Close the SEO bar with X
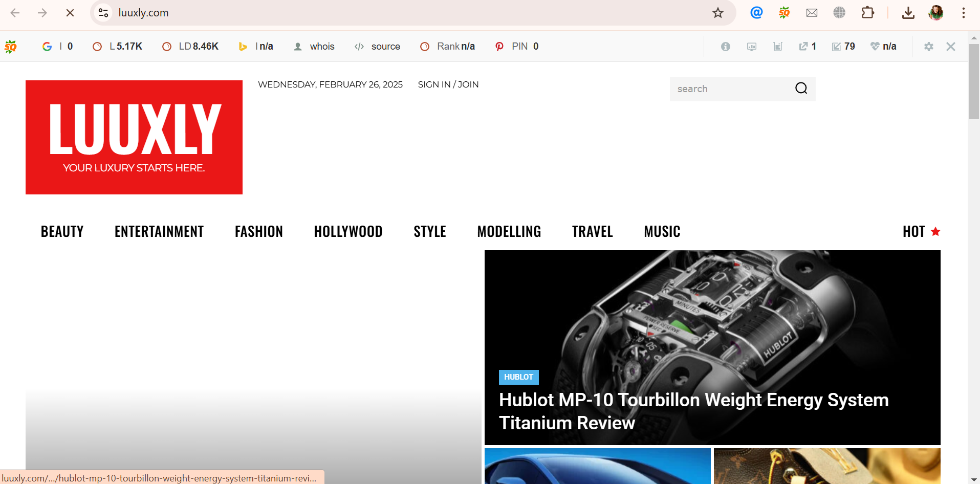This screenshot has width=980, height=484. point(951,47)
